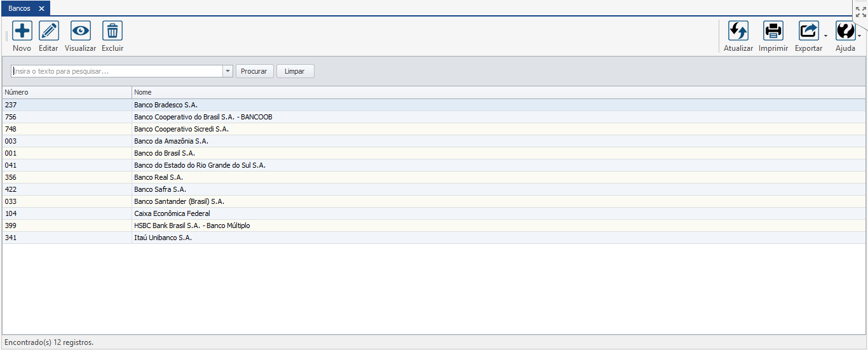Open the Editar pencil tool
The image size is (868, 350).
(x=49, y=31)
